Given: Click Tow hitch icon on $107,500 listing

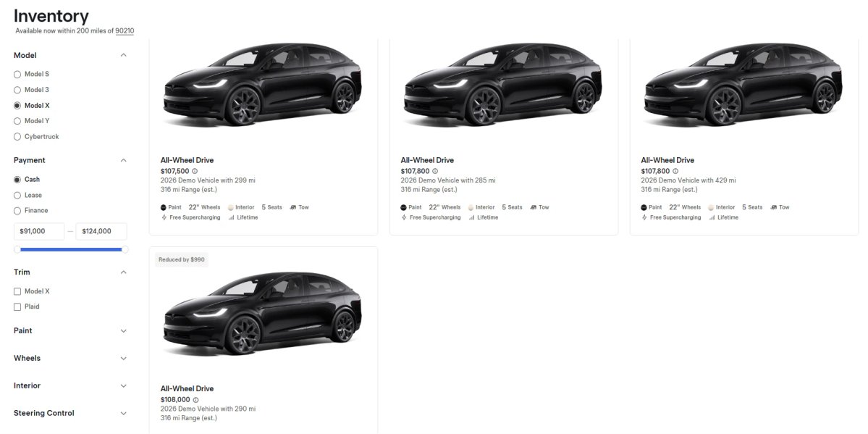Looking at the screenshot, I should (x=293, y=207).
